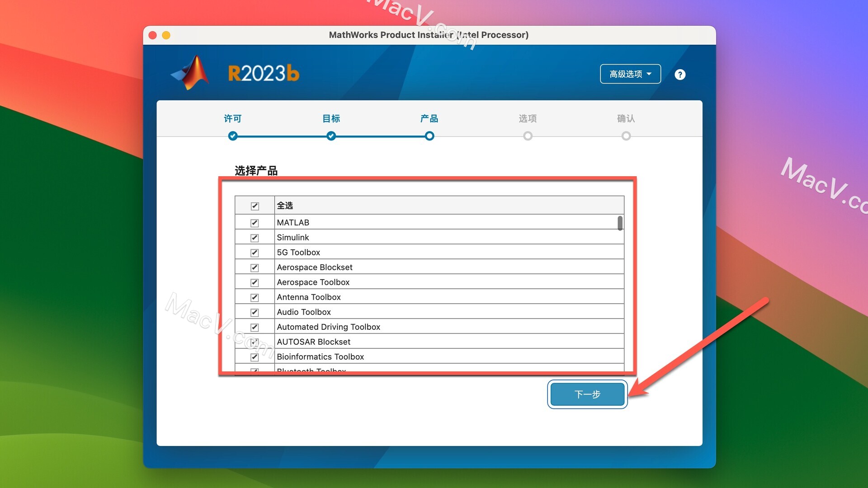Uncheck the Audio Toolbox checkbox
The image size is (868, 488).
[x=255, y=312]
